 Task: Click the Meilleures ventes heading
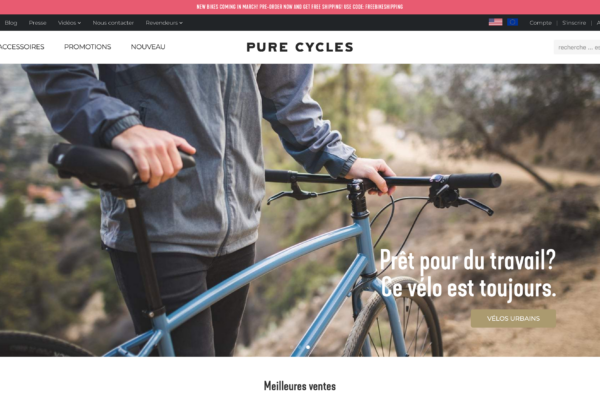point(300,386)
